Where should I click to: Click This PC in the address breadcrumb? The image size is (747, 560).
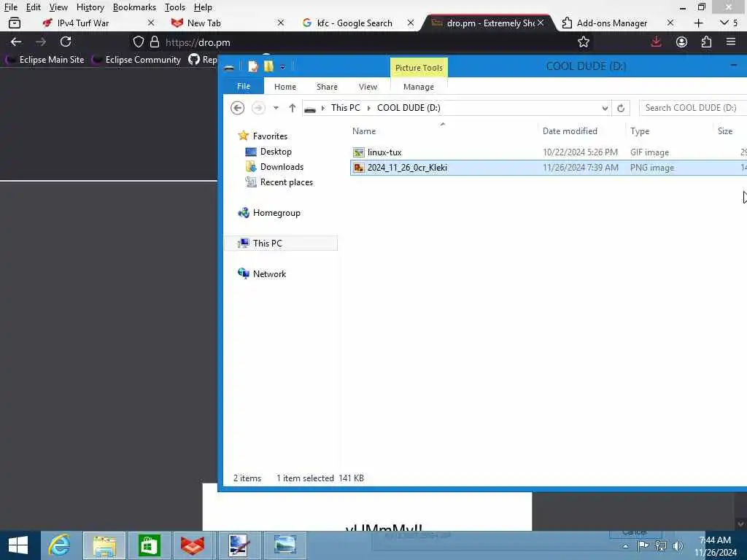click(345, 108)
